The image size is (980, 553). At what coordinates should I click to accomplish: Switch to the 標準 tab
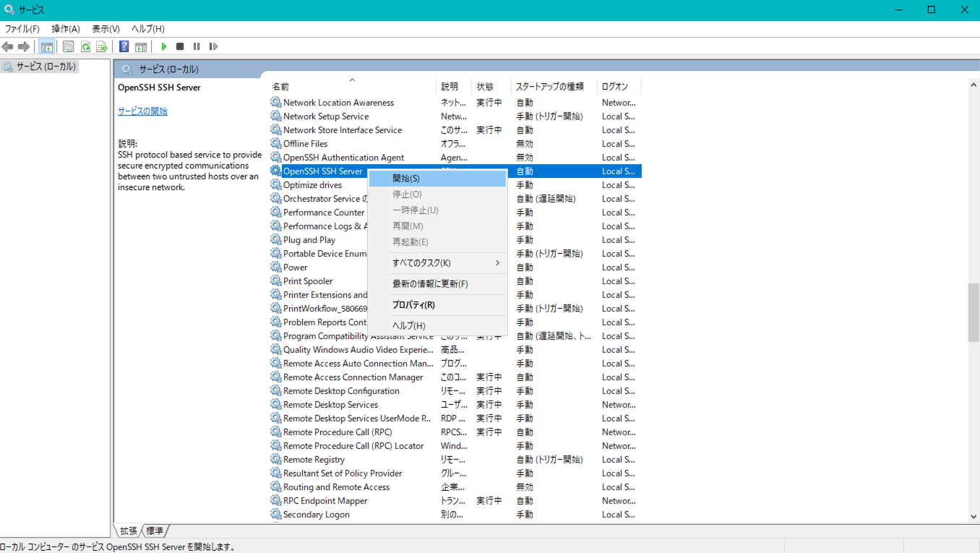tap(155, 531)
